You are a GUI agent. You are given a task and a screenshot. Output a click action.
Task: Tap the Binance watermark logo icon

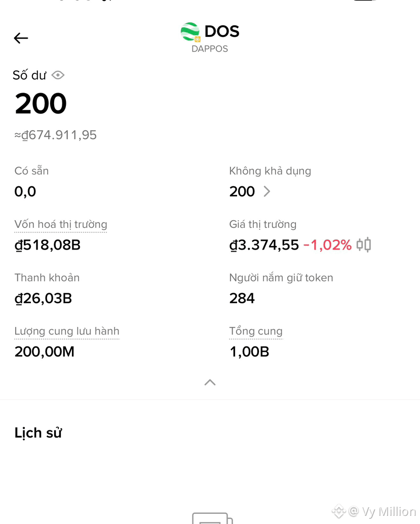(339, 511)
